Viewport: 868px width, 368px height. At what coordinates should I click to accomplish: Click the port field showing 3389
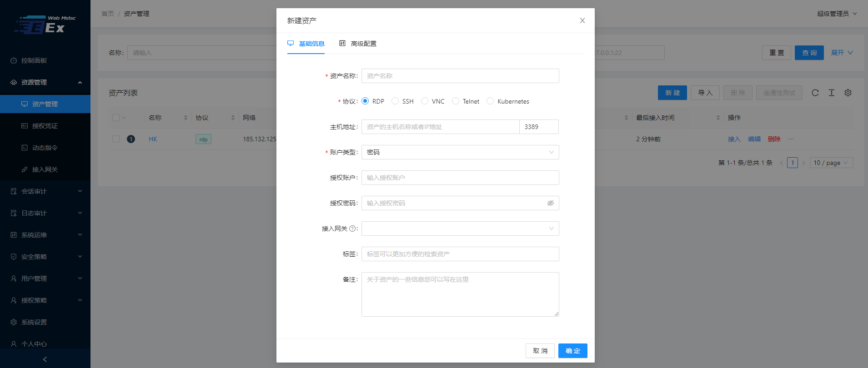point(539,127)
